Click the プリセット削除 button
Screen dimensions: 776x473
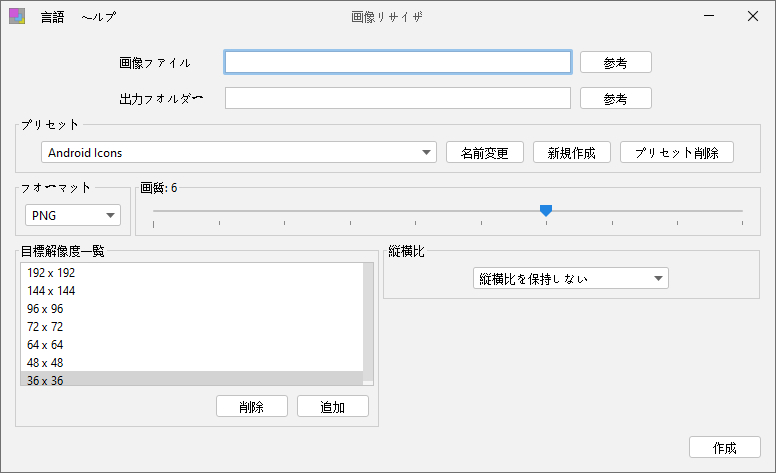tap(677, 152)
